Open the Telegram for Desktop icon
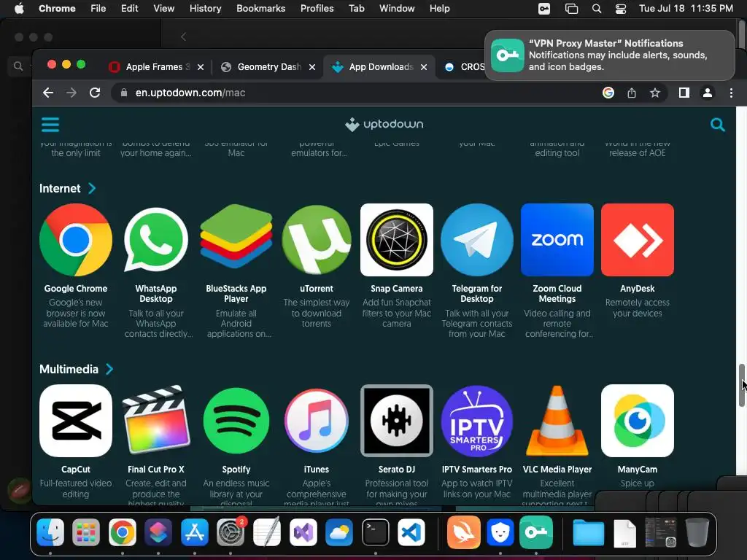The height and width of the screenshot is (560, 747). 477,240
